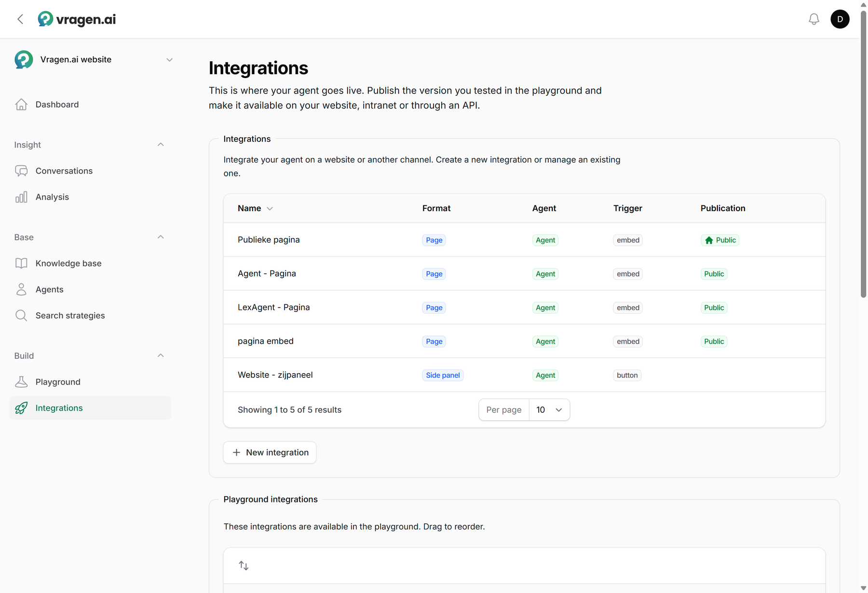868x593 pixels.
Task: Click the Public badge in pagina embed row
Action: tap(714, 341)
